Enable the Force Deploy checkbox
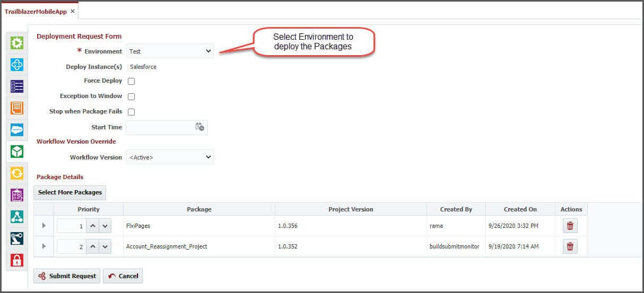644x293 pixels. click(132, 82)
